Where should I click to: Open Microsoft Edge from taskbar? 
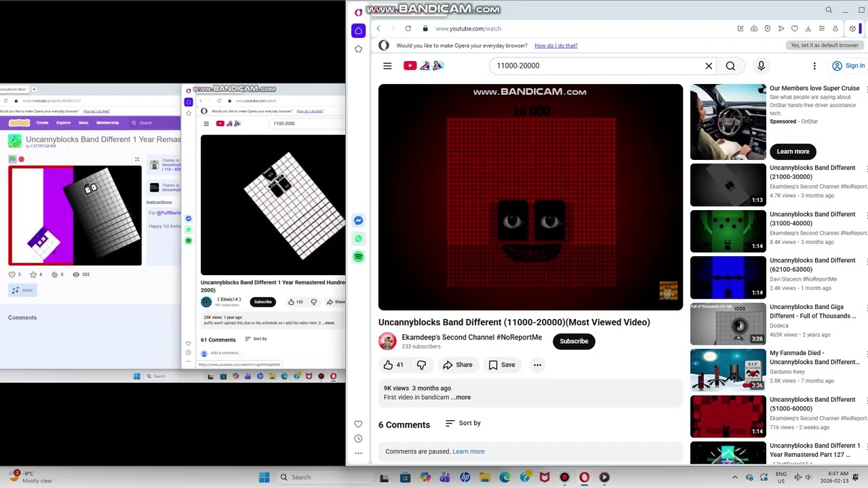point(505,477)
